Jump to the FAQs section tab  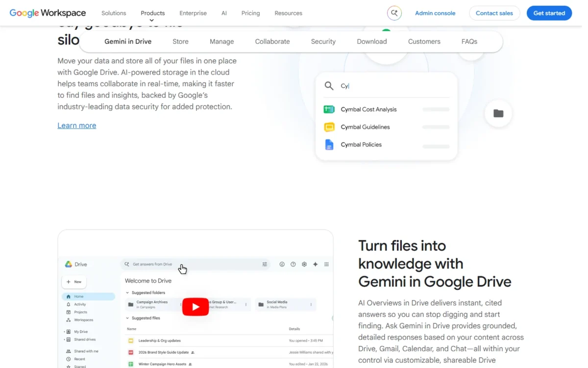click(x=469, y=42)
